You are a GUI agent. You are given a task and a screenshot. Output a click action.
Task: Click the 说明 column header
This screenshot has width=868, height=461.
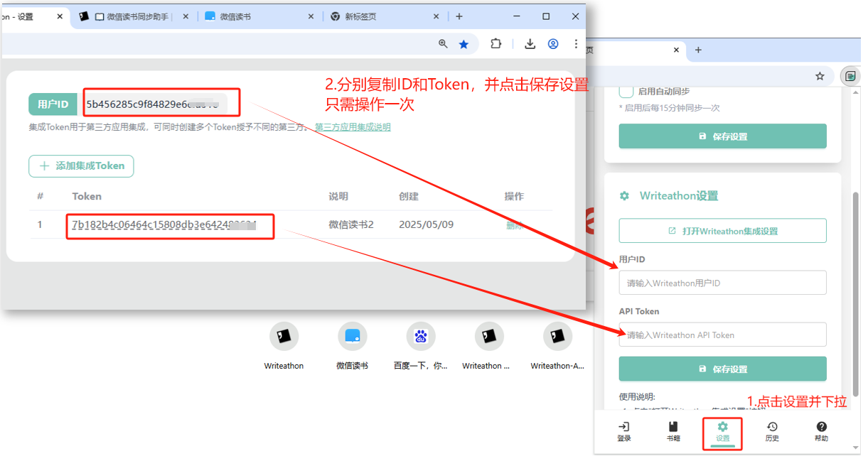coord(338,196)
